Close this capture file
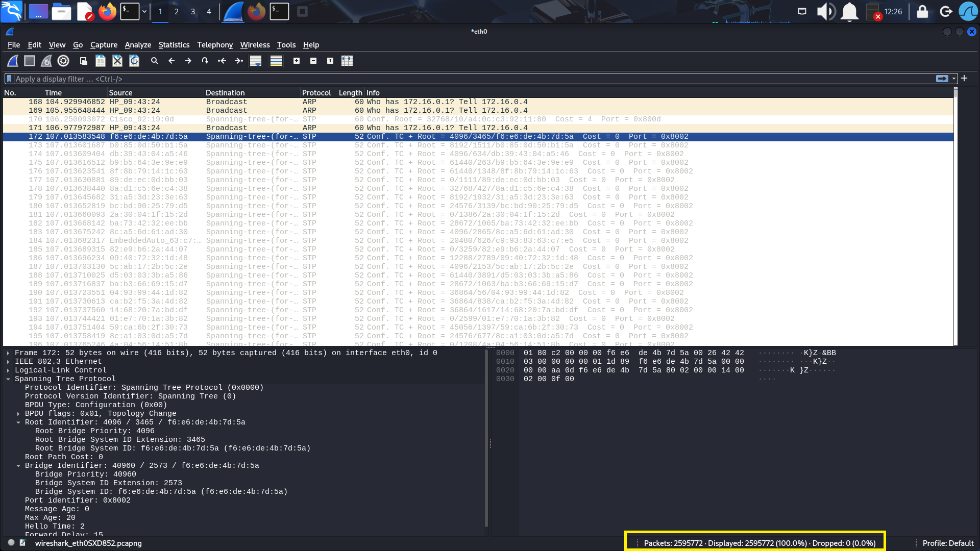The height and width of the screenshot is (551, 980). (117, 61)
